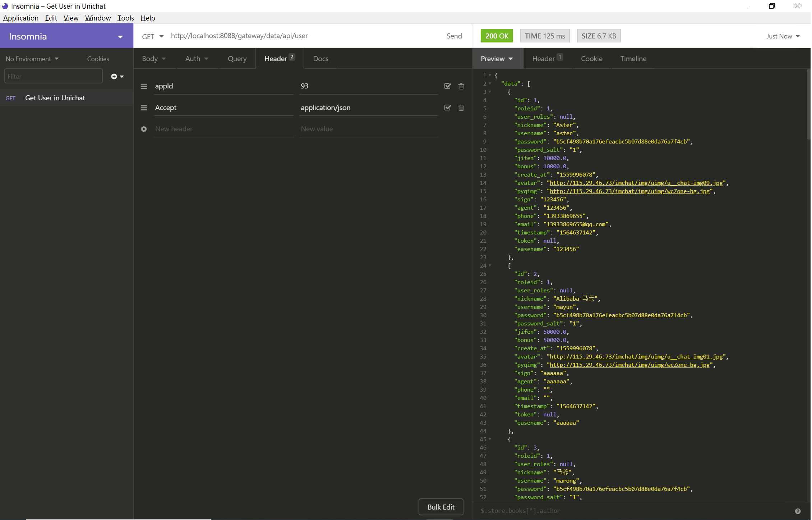
Task: Click the Bulk Edit button
Action: [441, 507]
